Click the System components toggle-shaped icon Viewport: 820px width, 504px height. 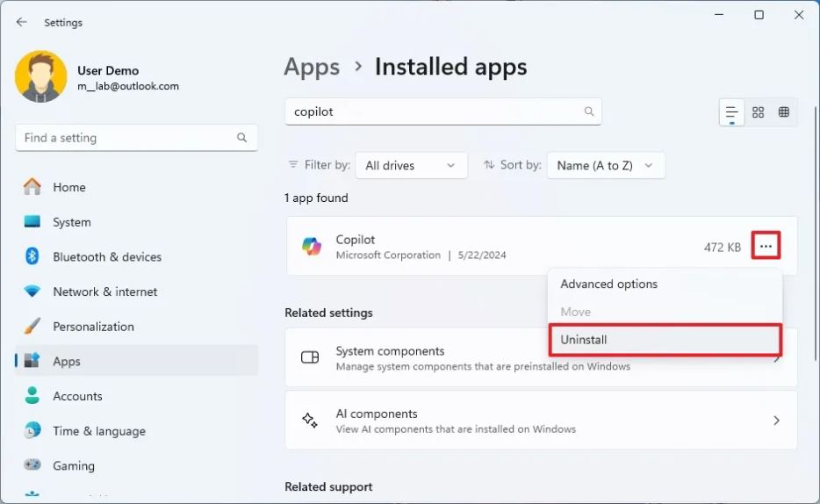click(x=310, y=357)
